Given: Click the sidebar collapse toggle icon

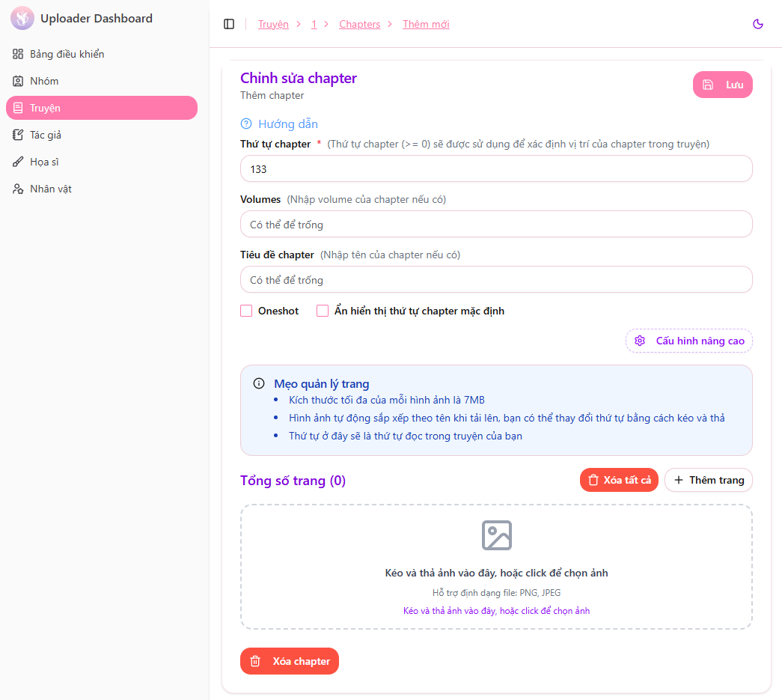Looking at the screenshot, I should (229, 24).
